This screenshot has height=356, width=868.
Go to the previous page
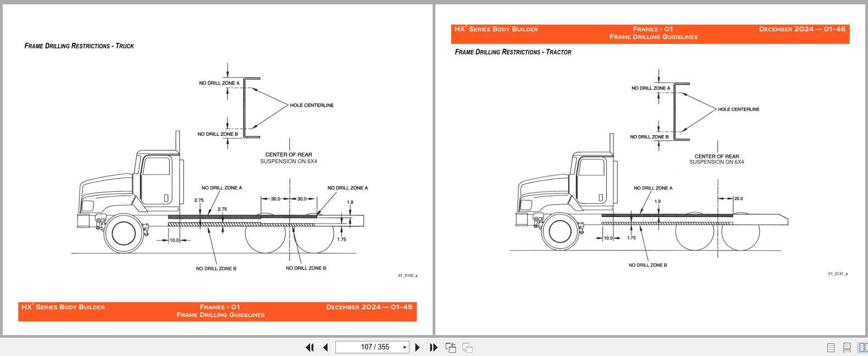pyautogui.click(x=326, y=347)
